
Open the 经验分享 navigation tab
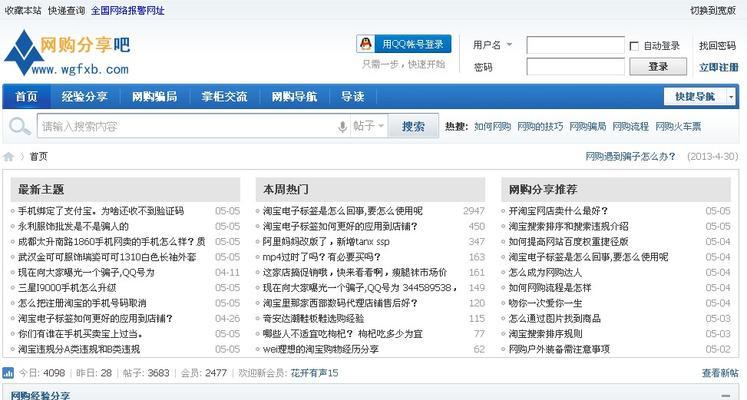(84, 97)
